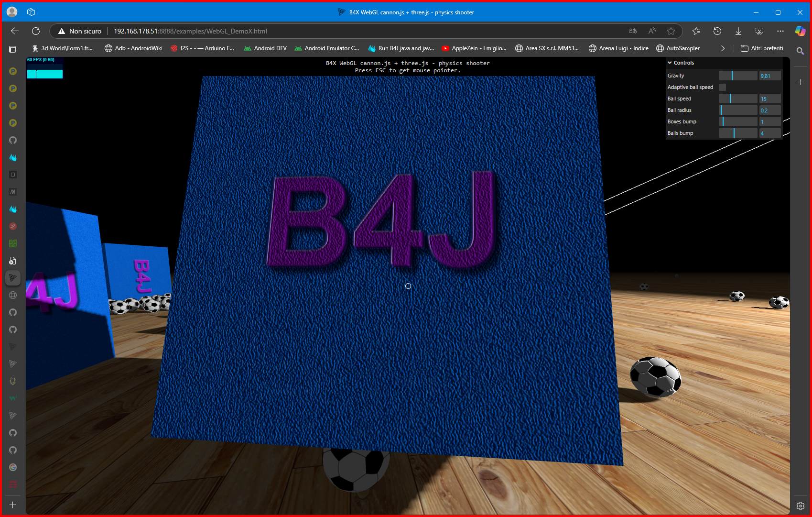
Task: Start read aloud from address bar
Action: [652, 31]
